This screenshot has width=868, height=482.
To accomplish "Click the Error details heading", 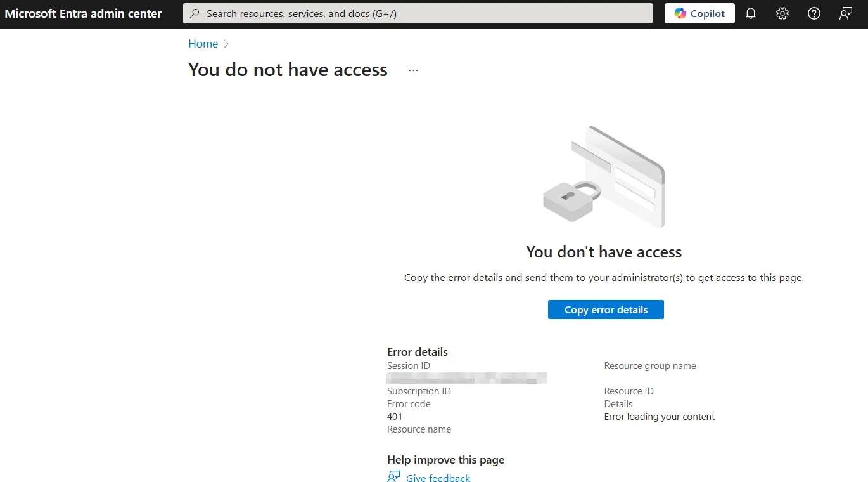I will [x=418, y=352].
